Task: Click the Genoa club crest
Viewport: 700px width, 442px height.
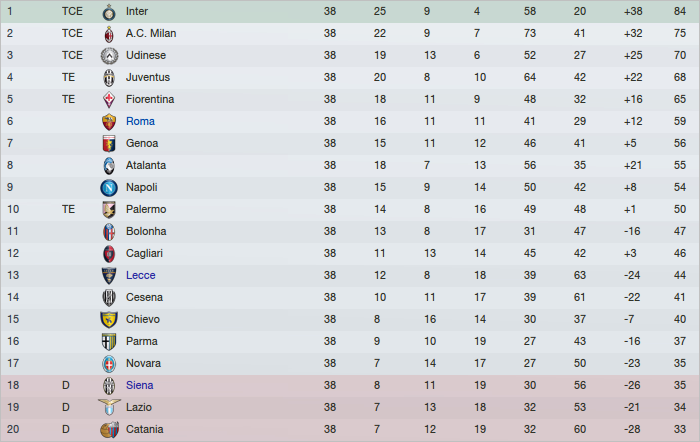Action: [x=109, y=143]
